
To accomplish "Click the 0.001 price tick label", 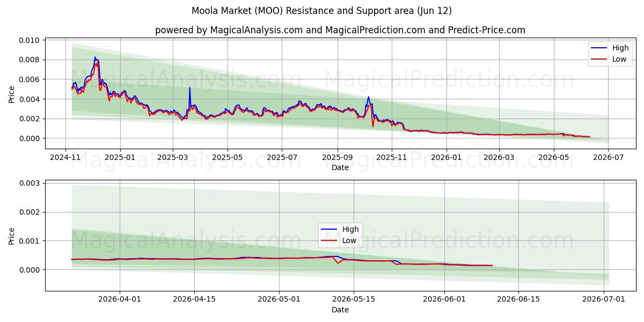I will pyautogui.click(x=30, y=241).
